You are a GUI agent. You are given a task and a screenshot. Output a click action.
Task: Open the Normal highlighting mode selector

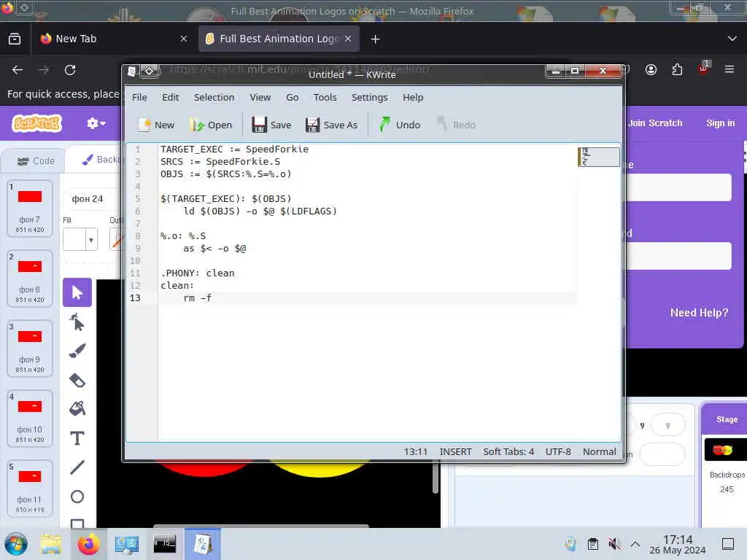coord(600,451)
